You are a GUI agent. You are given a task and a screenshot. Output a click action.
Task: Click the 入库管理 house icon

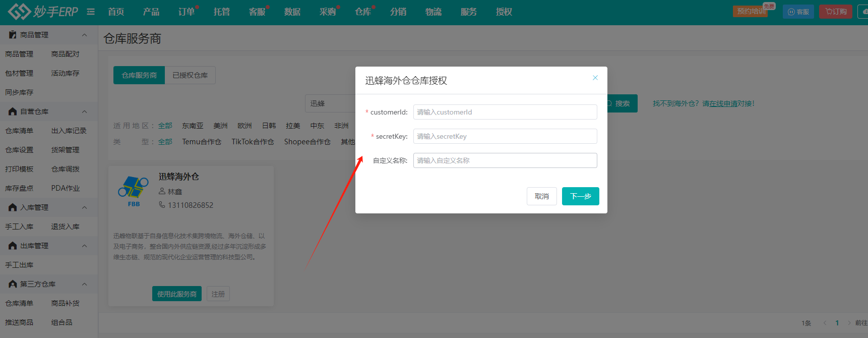[x=13, y=207]
